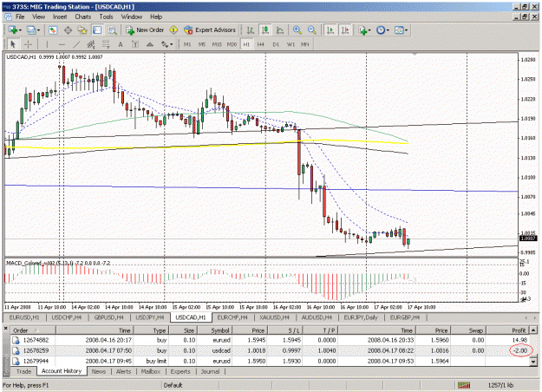Sort history by Profit column header

(507, 330)
